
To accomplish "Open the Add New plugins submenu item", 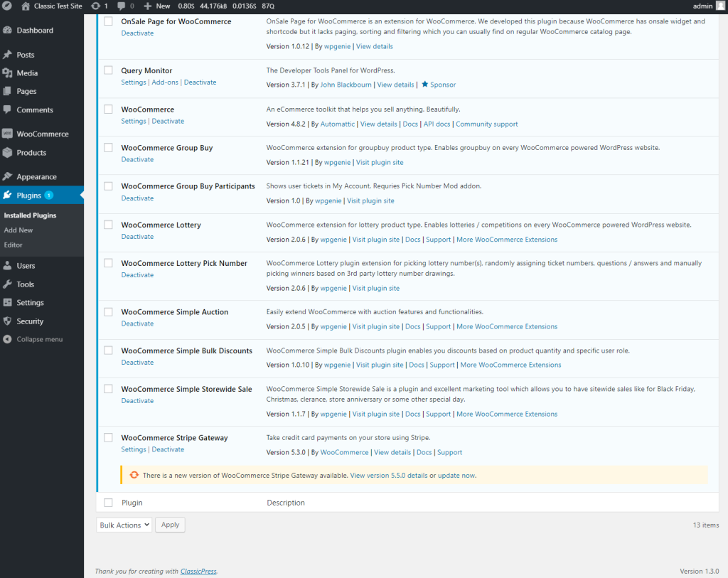I will [18, 230].
